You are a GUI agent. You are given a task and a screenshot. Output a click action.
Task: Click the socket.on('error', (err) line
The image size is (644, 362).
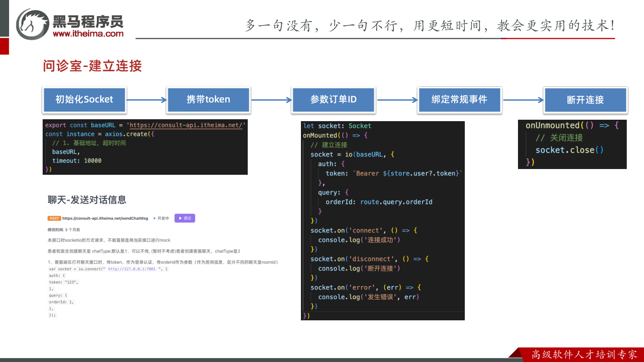[366, 287]
